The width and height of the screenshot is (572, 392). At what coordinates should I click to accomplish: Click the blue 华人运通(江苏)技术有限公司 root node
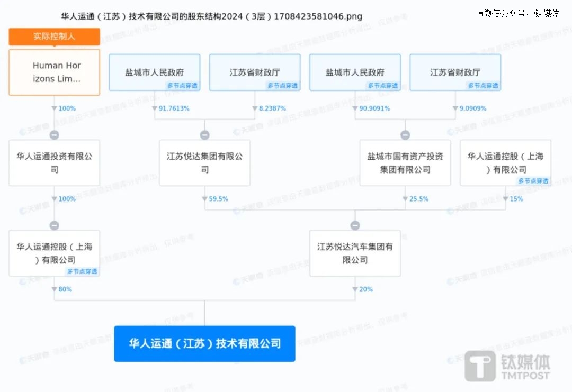204,343
